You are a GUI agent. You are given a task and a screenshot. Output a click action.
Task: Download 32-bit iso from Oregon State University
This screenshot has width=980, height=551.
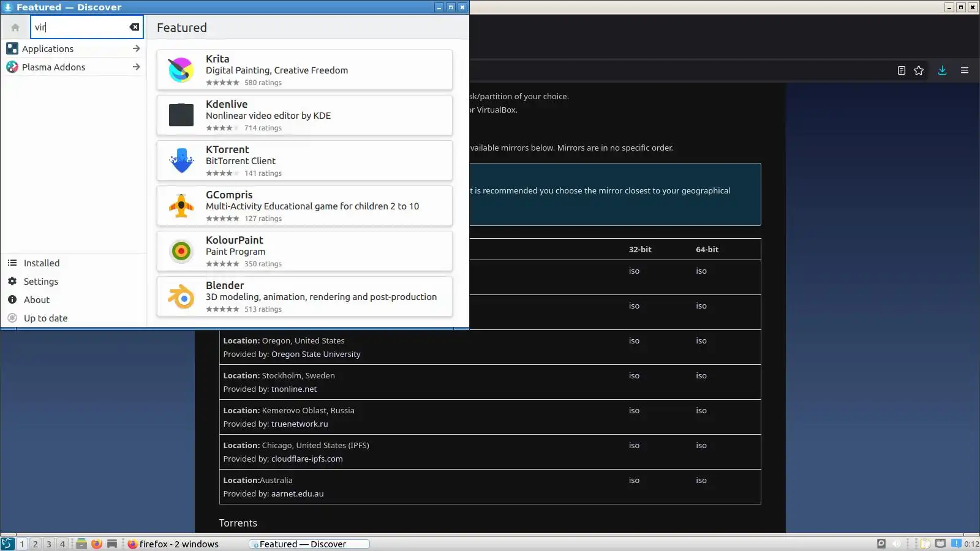pyautogui.click(x=634, y=341)
